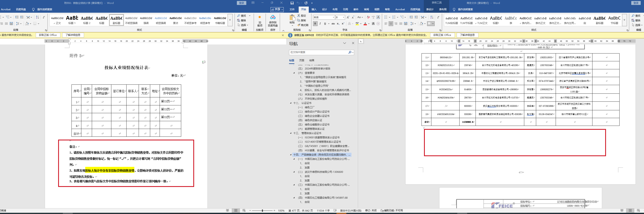Screen dimensions: 644x214
Task: Toggle Italic formatting in right Word window
Action: (320, 24)
